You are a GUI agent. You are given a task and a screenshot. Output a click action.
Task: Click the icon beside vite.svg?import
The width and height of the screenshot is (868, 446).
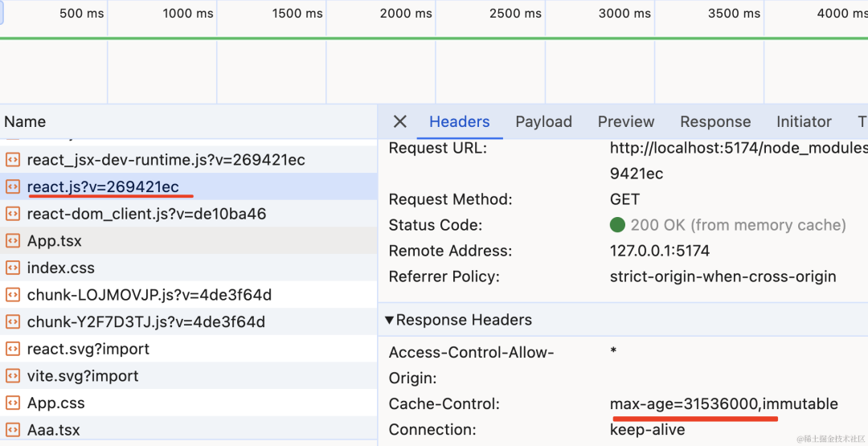pos(13,376)
